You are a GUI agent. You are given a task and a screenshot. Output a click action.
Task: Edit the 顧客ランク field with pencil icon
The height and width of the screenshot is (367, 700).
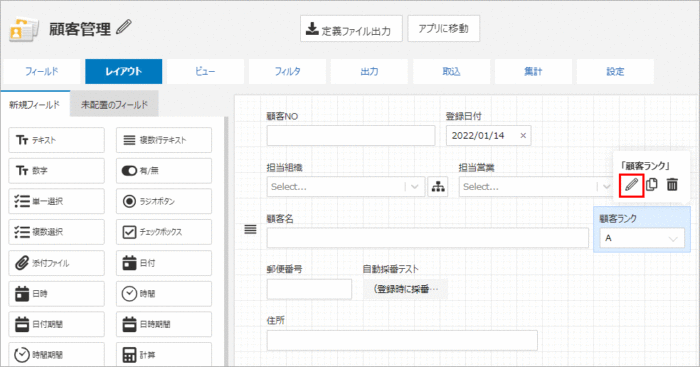click(631, 185)
